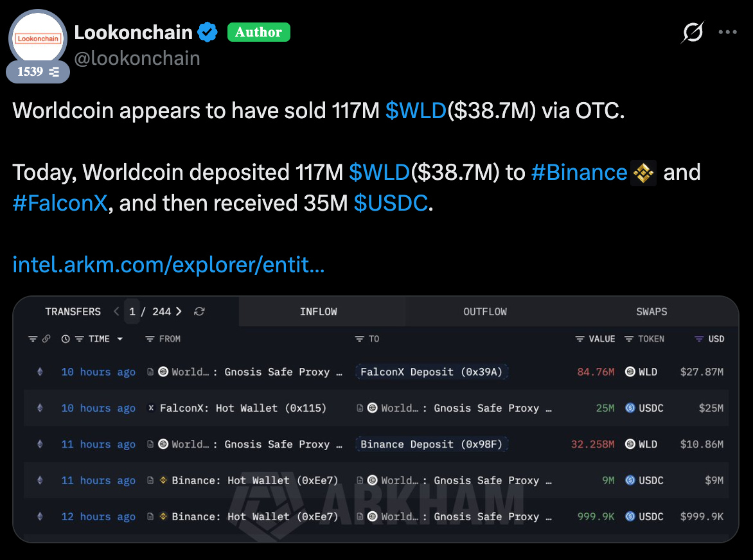Switch to the INFLOW tab
This screenshot has height=560, width=753.
[318, 311]
